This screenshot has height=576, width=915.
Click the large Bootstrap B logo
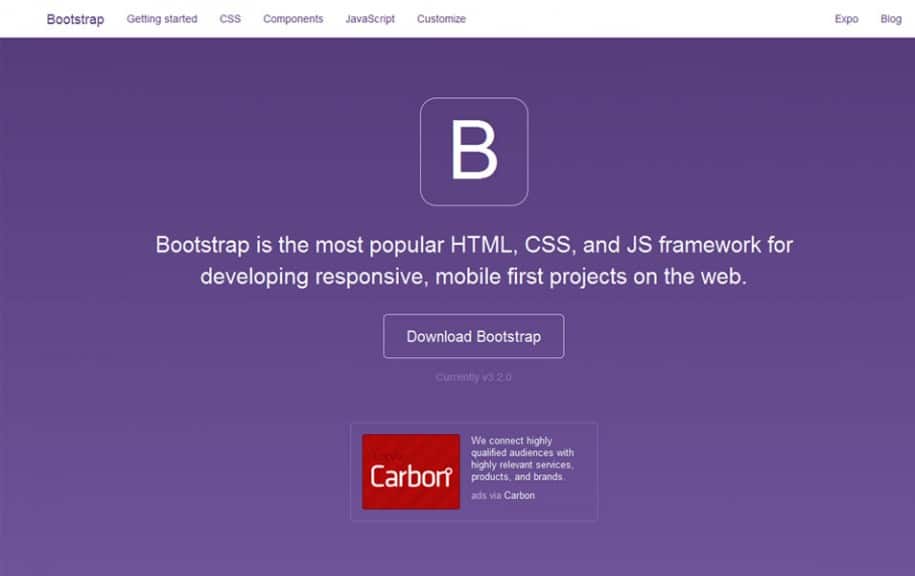473,152
